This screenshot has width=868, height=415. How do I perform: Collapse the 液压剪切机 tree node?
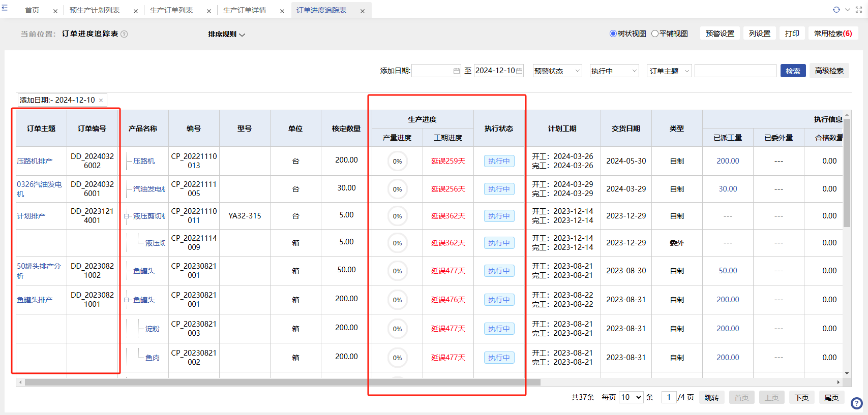point(127,216)
